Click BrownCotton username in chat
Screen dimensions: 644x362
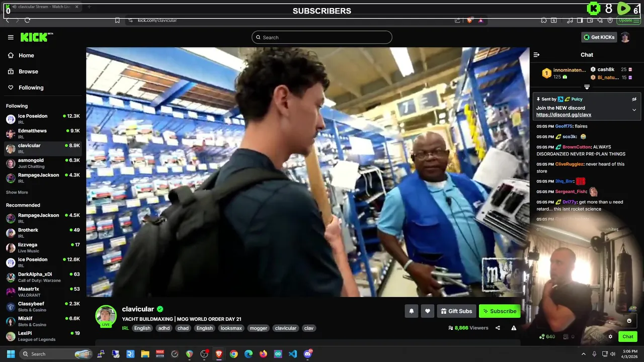coord(577,147)
